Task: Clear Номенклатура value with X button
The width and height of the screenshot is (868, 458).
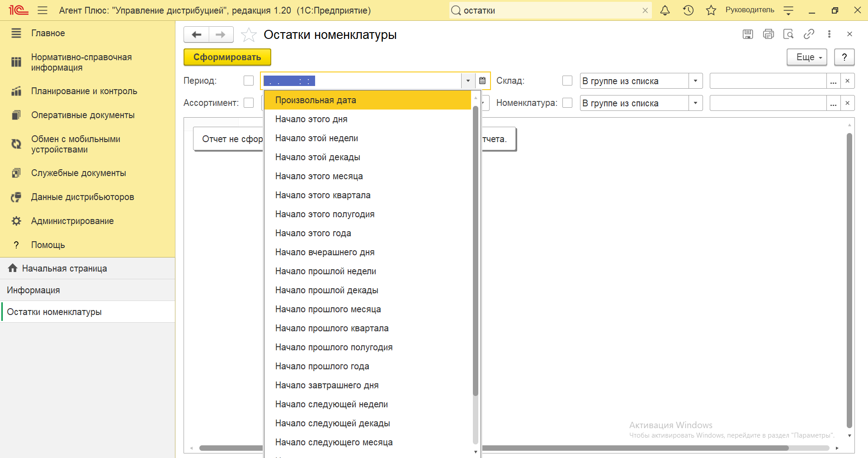Action: tap(848, 103)
